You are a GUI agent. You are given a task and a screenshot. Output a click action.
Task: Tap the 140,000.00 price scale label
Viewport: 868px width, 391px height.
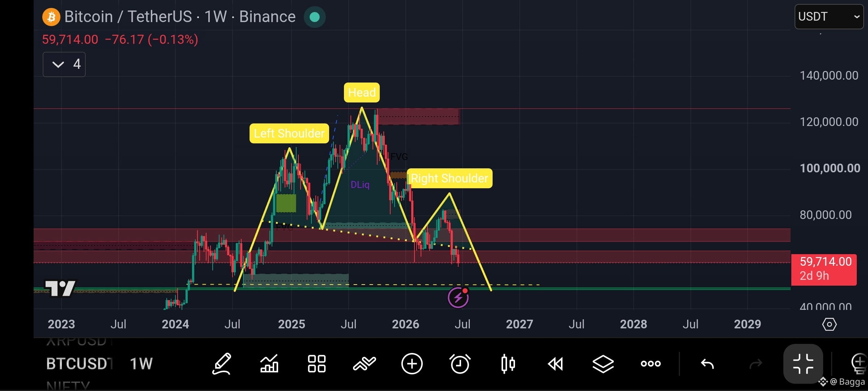[829, 76]
